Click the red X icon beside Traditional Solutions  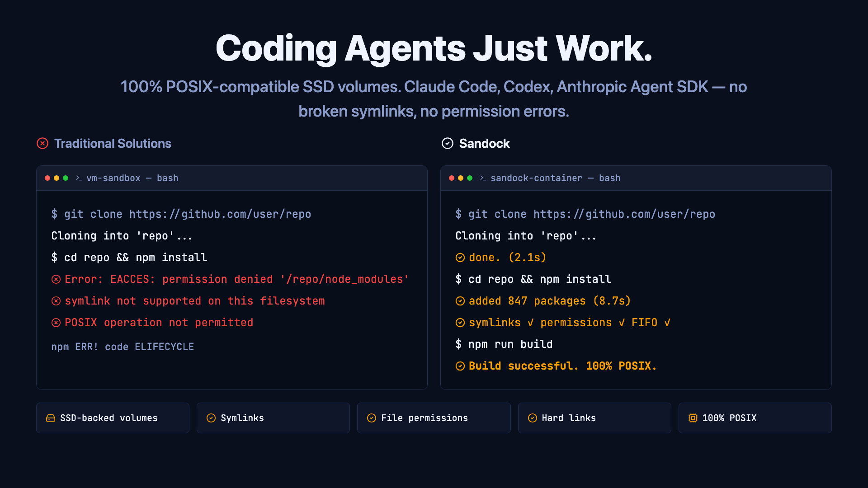coord(42,143)
